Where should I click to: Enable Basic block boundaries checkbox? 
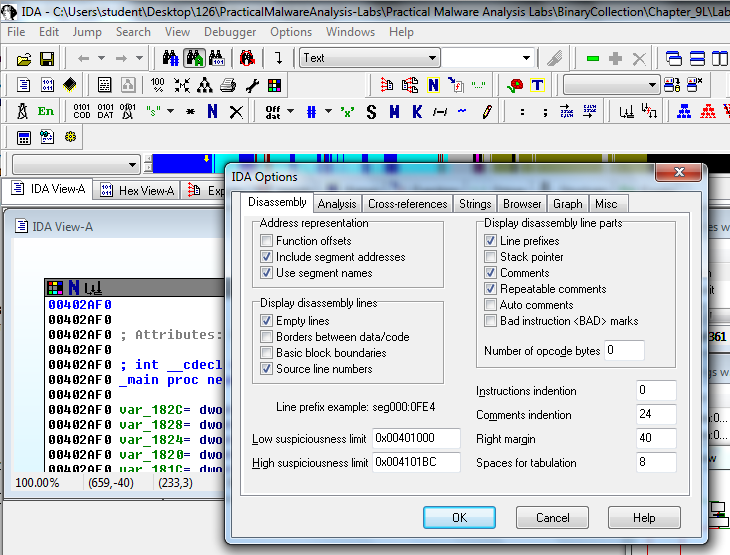[266, 352]
